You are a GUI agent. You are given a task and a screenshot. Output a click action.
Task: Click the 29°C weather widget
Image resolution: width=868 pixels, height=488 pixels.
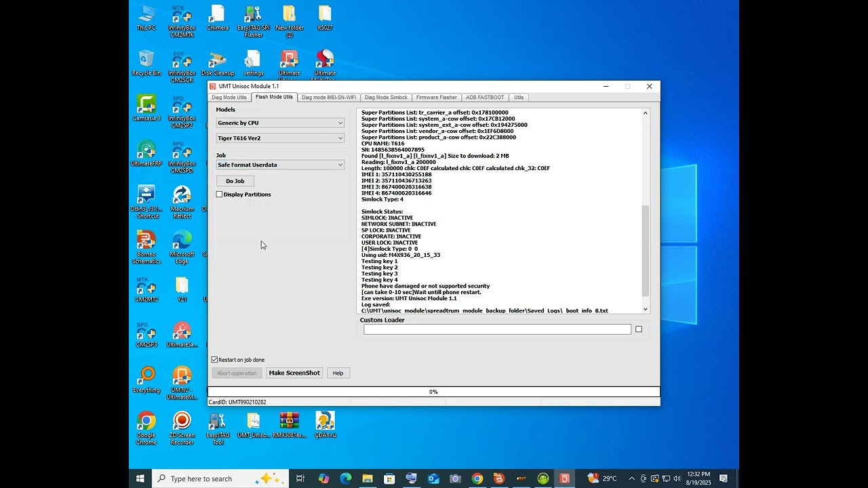pos(602,479)
